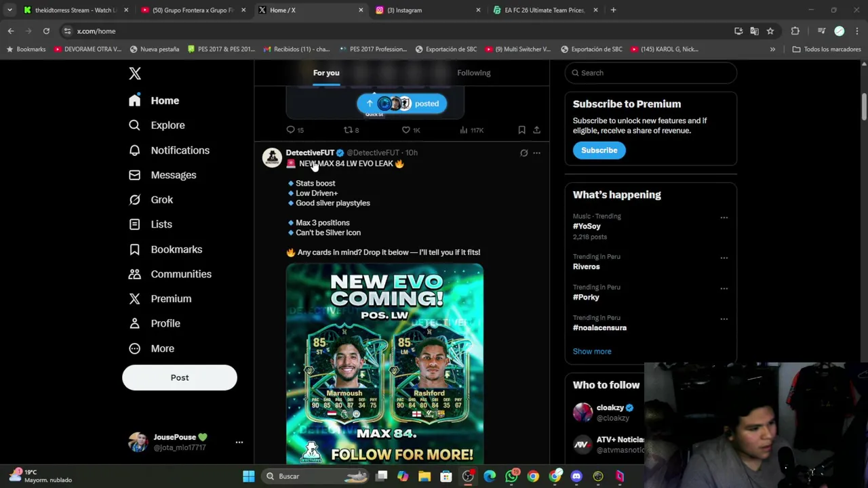Share the top post
868x488 pixels.
click(536, 129)
